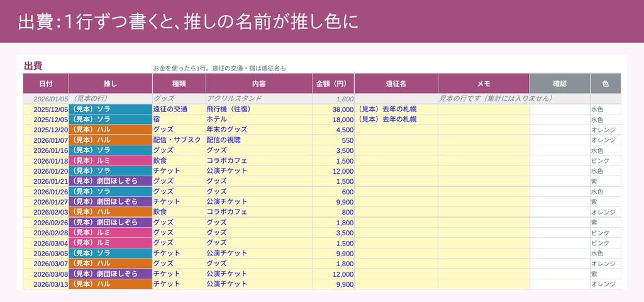Image resolution: width=644 pixels, height=302 pixels.
Task: Click the amount 12,000 in the 2026/03/08 row
Action: [x=333, y=274]
